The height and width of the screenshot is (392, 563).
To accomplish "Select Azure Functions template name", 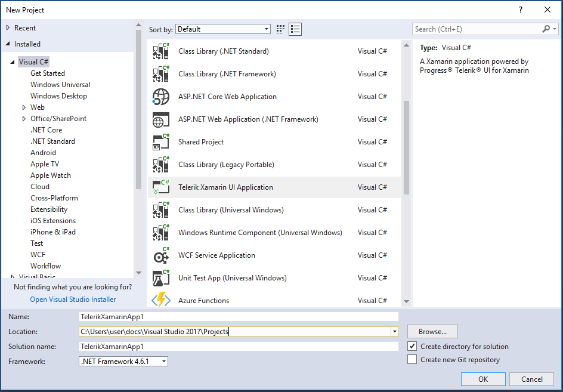I will pos(203,301).
